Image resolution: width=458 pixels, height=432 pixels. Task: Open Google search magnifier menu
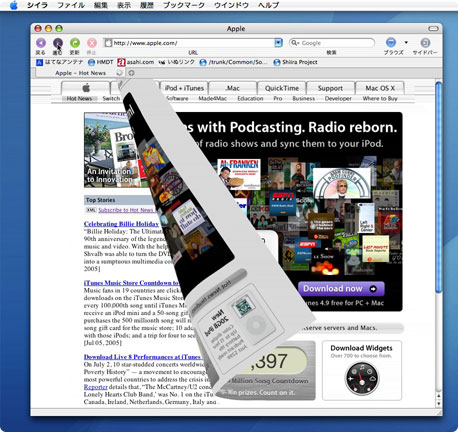pyautogui.click(x=295, y=43)
